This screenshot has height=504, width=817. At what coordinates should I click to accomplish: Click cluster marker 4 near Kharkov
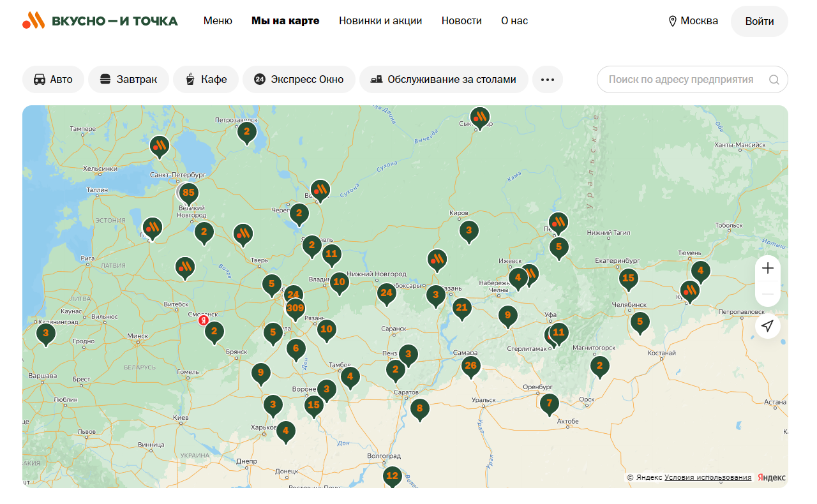[x=286, y=432]
